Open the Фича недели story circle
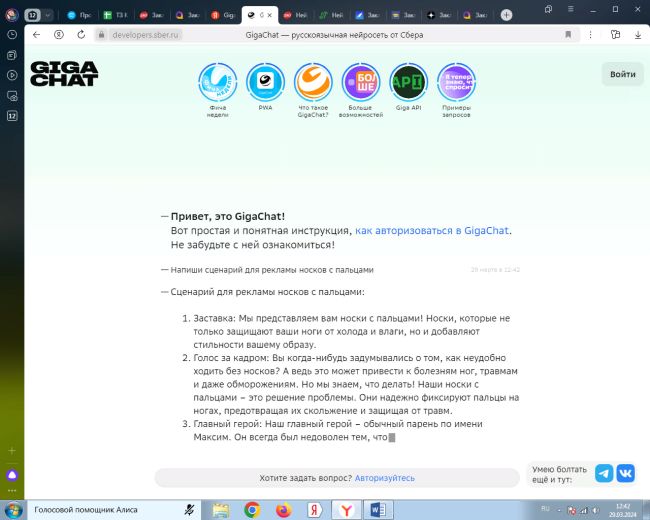The height and width of the screenshot is (520, 650). click(218, 82)
